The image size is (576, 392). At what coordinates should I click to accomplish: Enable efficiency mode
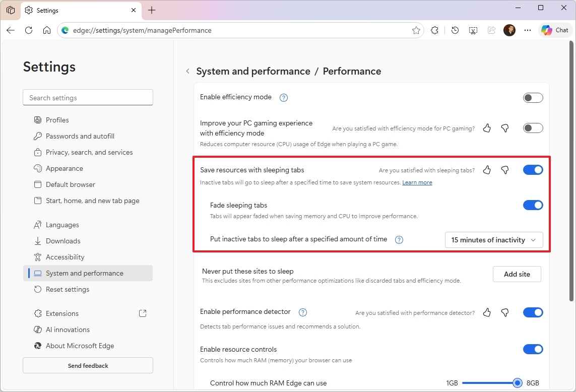pos(533,97)
